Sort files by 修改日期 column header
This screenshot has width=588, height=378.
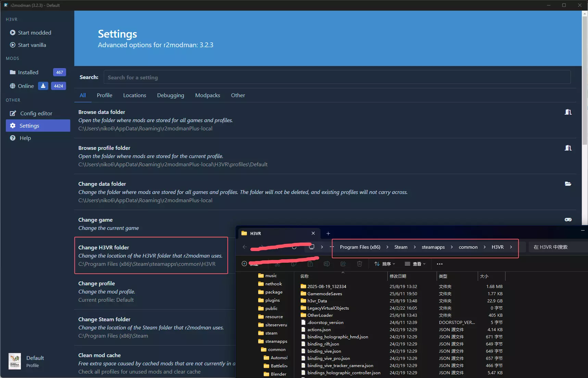tap(412, 276)
